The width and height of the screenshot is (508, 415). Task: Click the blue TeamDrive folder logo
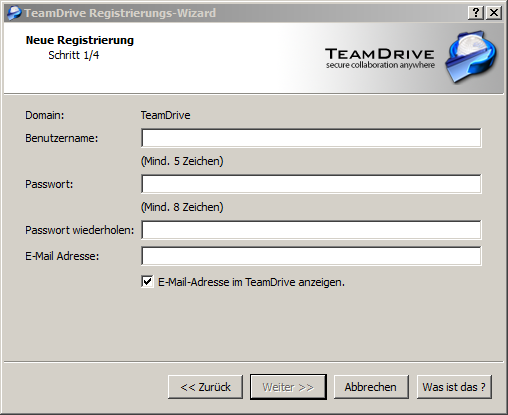click(471, 57)
